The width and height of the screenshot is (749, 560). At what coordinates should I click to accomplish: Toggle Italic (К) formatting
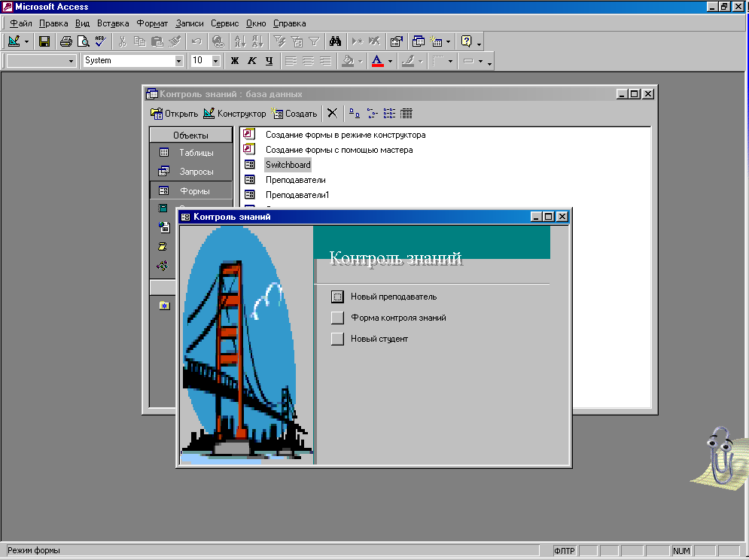pyautogui.click(x=251, y=61)
